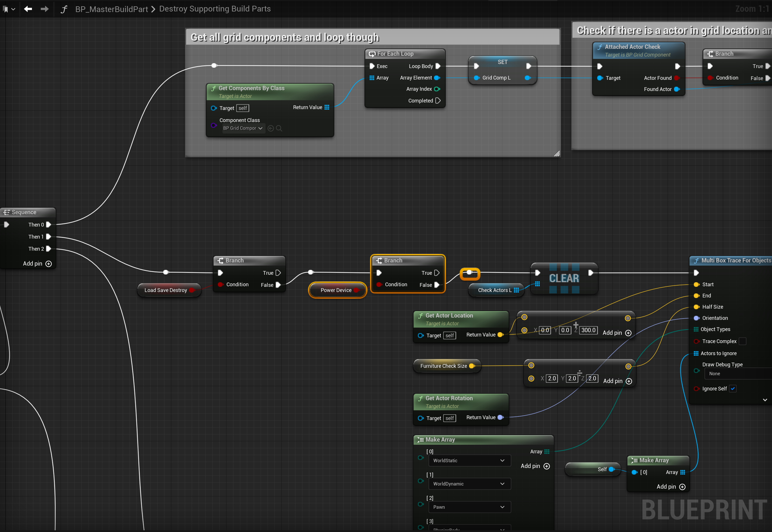
Task: Click the Add pin plus on the vector add node
Action: click(628, 333)
